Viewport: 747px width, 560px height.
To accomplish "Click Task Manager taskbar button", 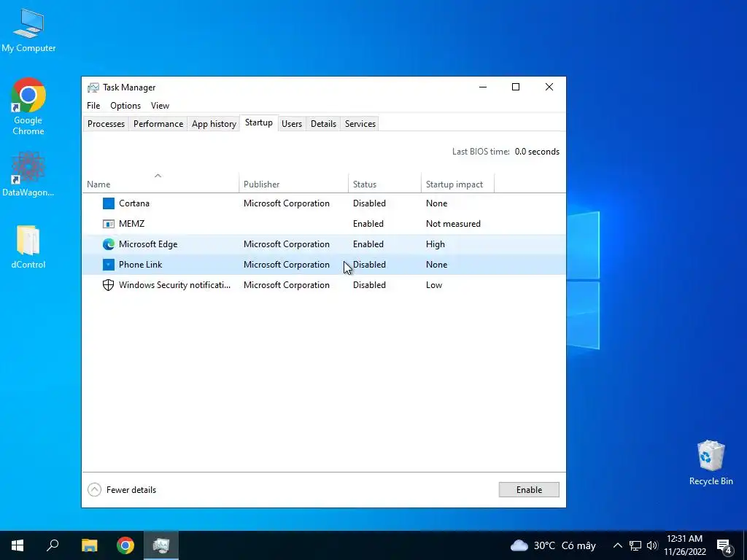I will point(161,545).
